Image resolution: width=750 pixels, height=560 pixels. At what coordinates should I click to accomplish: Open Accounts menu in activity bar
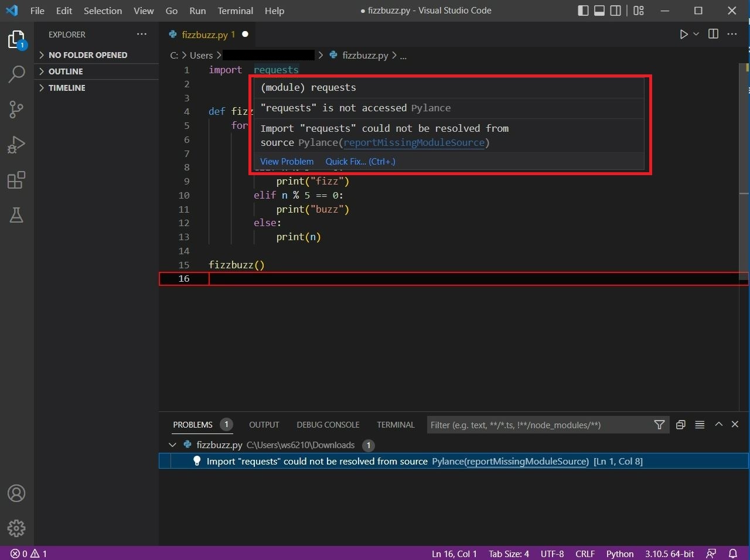(x=16, y=493)
